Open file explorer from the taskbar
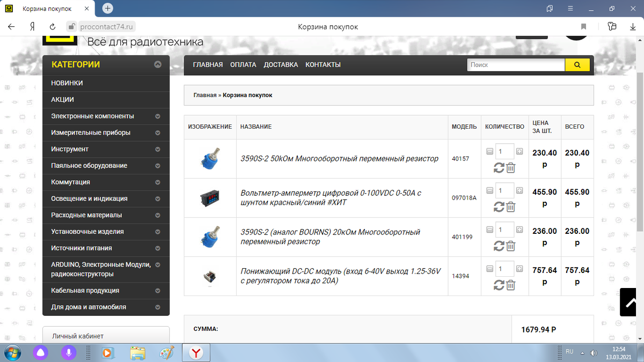 pyautogui.click(x=138, y=353)
